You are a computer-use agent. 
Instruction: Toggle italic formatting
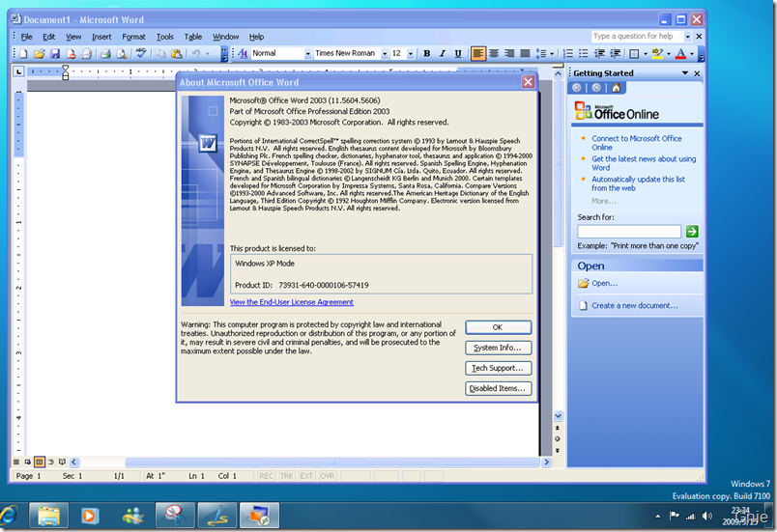click(443, 53)
